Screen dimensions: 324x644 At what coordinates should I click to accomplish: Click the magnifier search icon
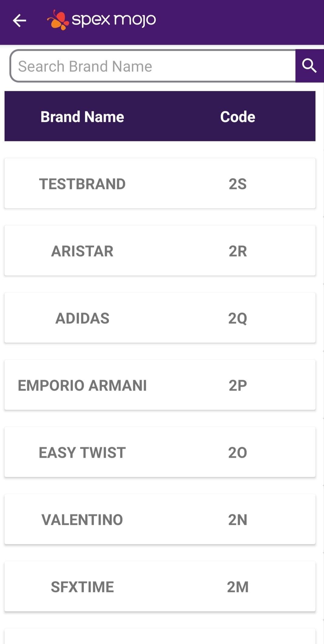click(x=309, y=66)
